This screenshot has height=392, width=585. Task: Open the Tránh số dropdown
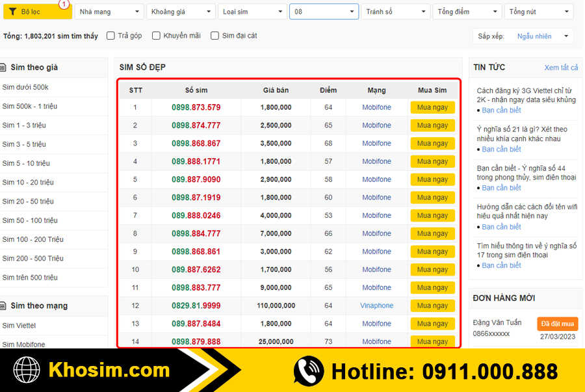395,11
